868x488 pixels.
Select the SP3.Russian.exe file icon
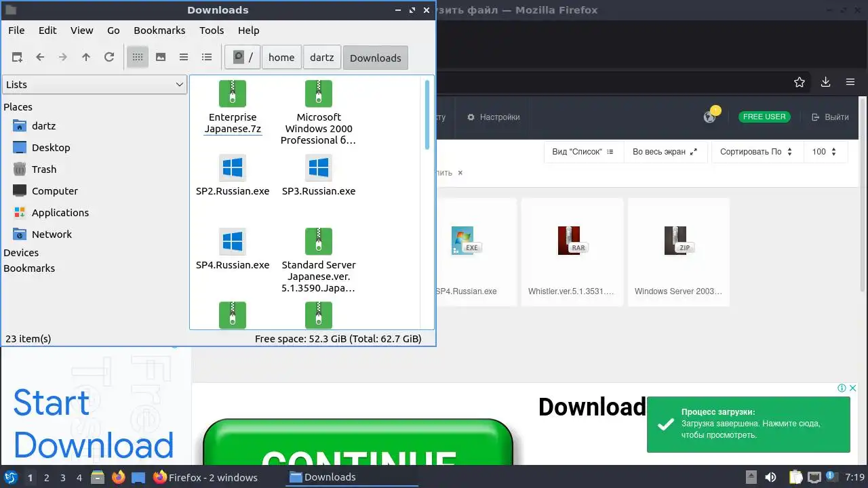[x=319, y=167]
